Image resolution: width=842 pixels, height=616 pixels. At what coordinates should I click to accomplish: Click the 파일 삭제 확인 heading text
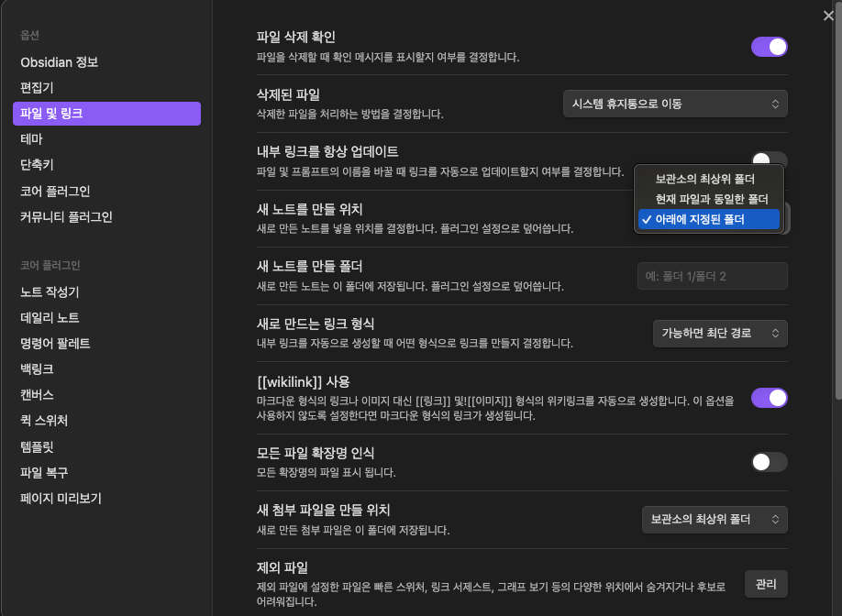(x=296, y=37)
